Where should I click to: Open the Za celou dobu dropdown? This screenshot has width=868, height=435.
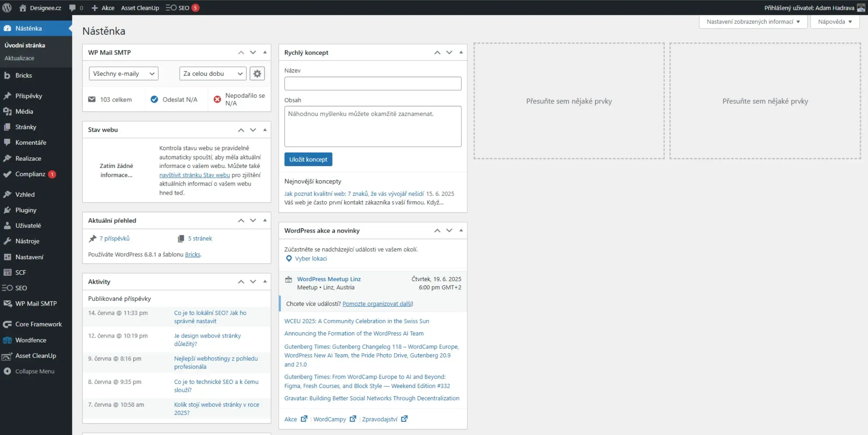tap(213, 73)
